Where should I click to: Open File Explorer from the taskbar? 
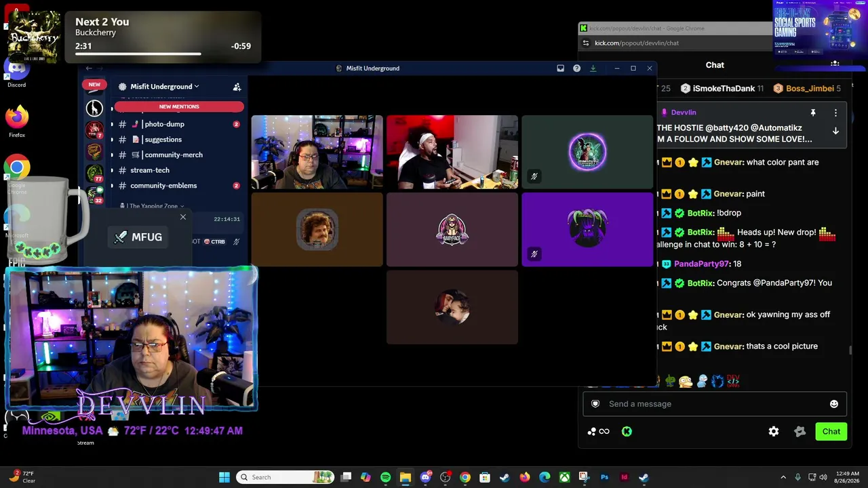405,477
